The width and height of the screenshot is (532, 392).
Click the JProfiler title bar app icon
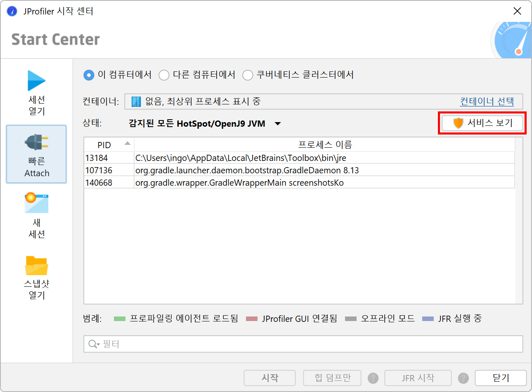(12, 11)
